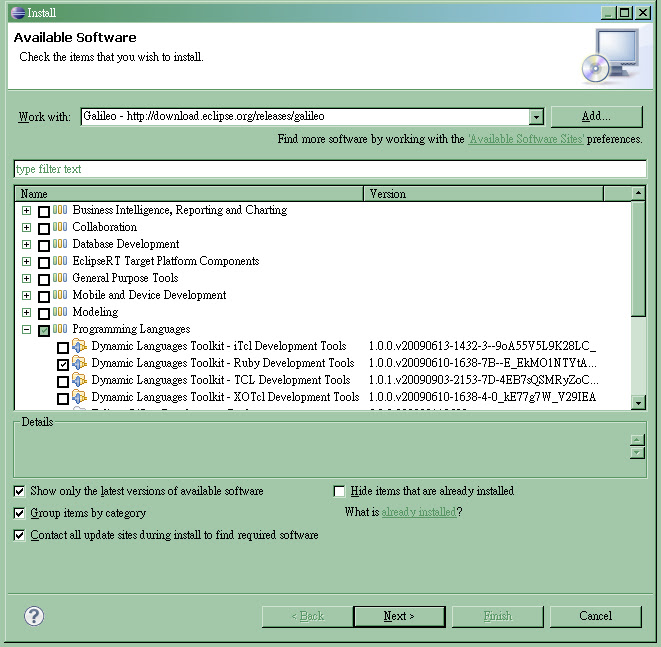Select the XOTcl Development Tools row text
The width and height of the screenshot is (661, 647).
(x=225, y=397)
